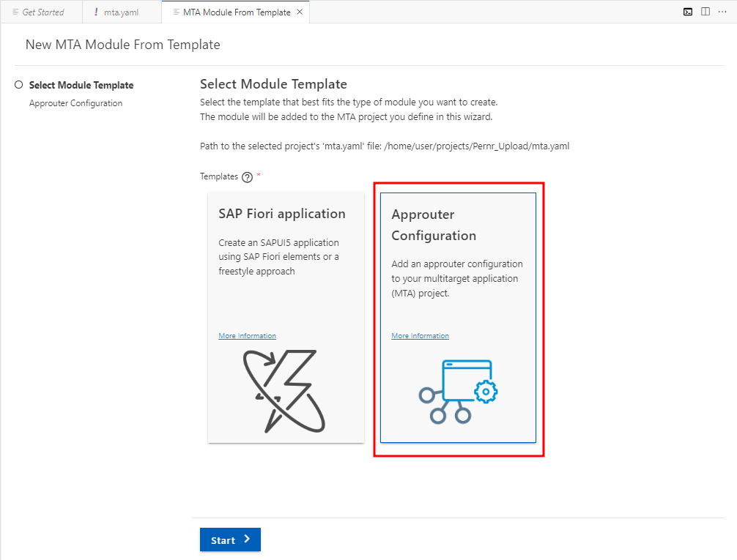Click the Get Started tab file icon

(x=15, y=12)
